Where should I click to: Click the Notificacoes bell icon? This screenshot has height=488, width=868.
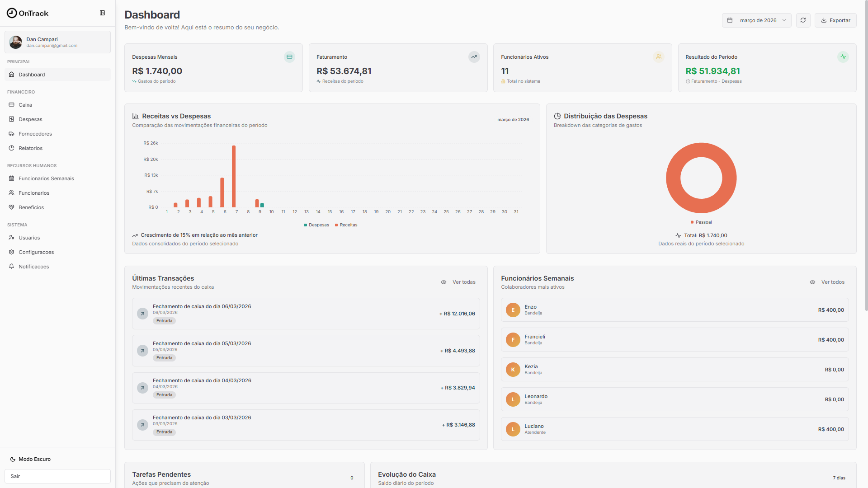(12, 266)
